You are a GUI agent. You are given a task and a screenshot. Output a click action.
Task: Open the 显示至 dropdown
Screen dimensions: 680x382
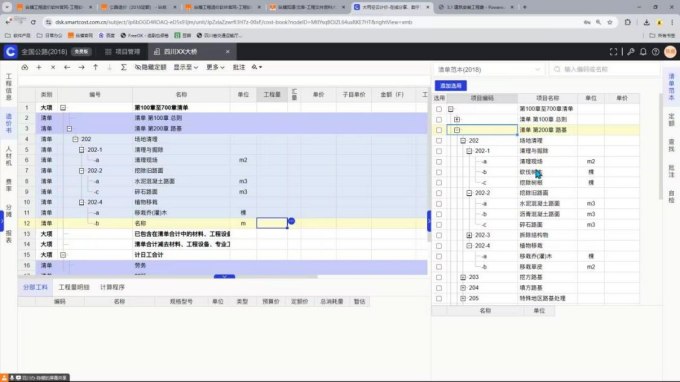(186, 67)
